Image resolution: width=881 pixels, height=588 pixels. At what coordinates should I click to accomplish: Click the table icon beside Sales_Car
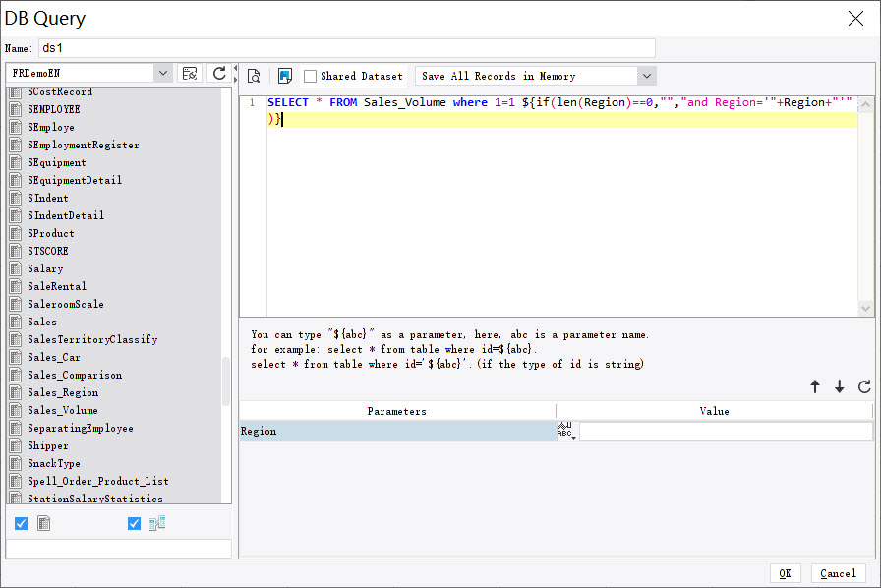click(16, 357)
